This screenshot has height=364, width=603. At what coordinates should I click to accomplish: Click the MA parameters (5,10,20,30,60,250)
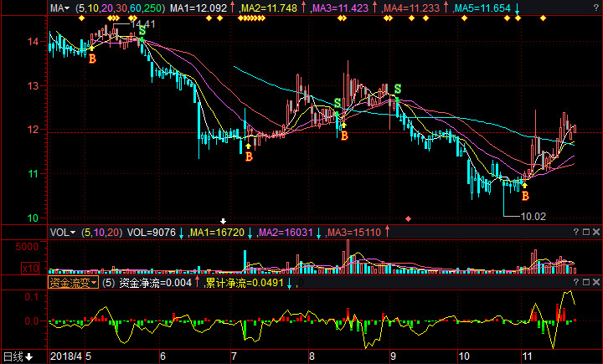tap(121, 8)
